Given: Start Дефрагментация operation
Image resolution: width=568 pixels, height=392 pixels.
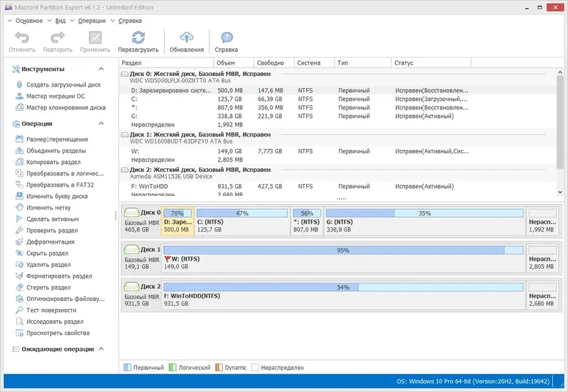Looking at the screenshot, I should click(50, 241).
